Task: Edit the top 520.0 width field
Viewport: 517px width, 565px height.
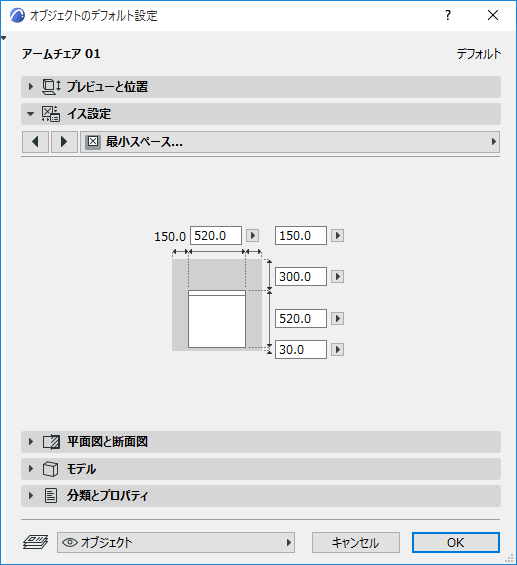Action: click(x=216, y=236)
